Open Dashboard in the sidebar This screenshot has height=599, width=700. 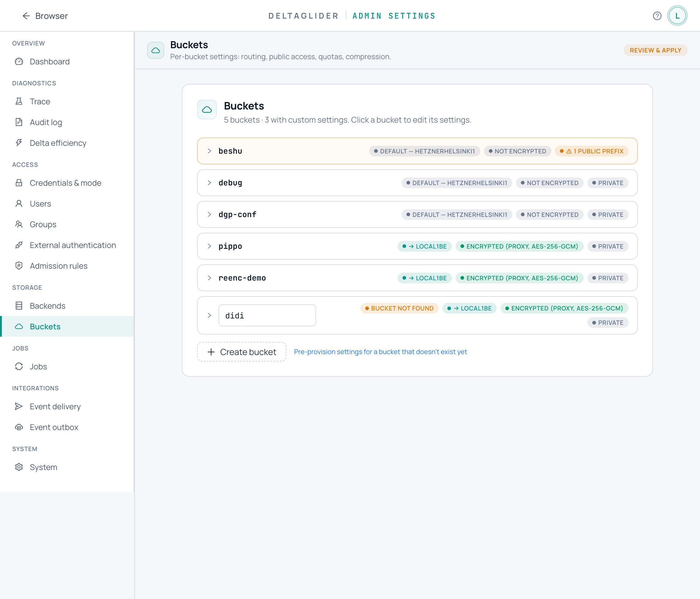(x=67, y=61)
